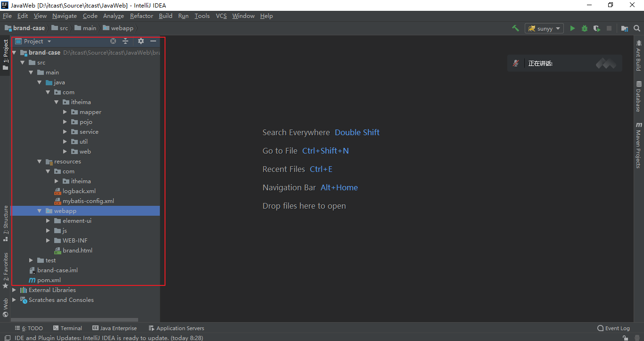Click the Search Everywhere magnifier icon

coord(637,28)
